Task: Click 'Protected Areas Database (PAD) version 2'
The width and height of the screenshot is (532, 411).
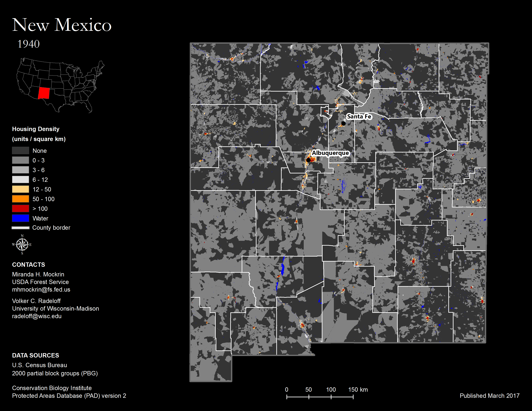Action: pyautogui.click(x=69, y=396)
